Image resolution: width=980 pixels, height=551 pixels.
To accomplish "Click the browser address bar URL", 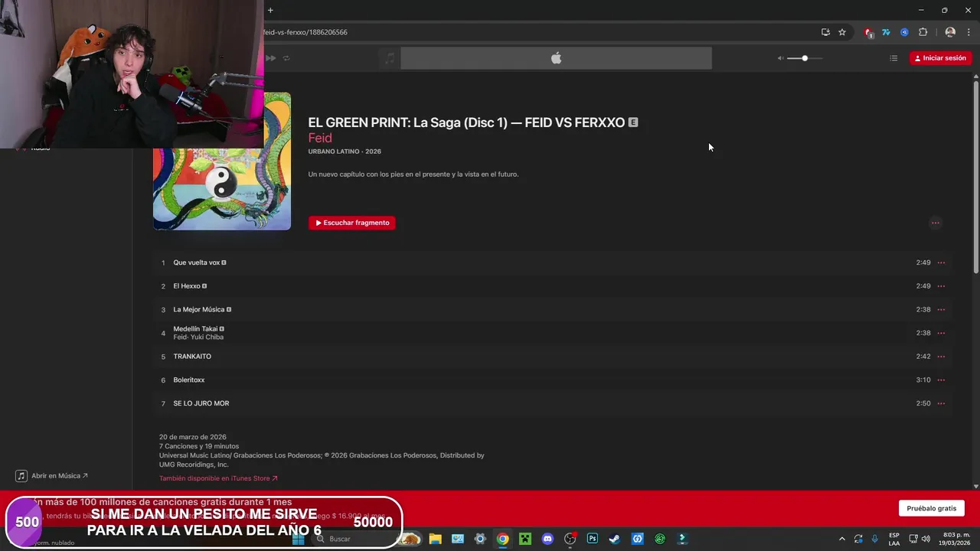I will pos(305,32).
